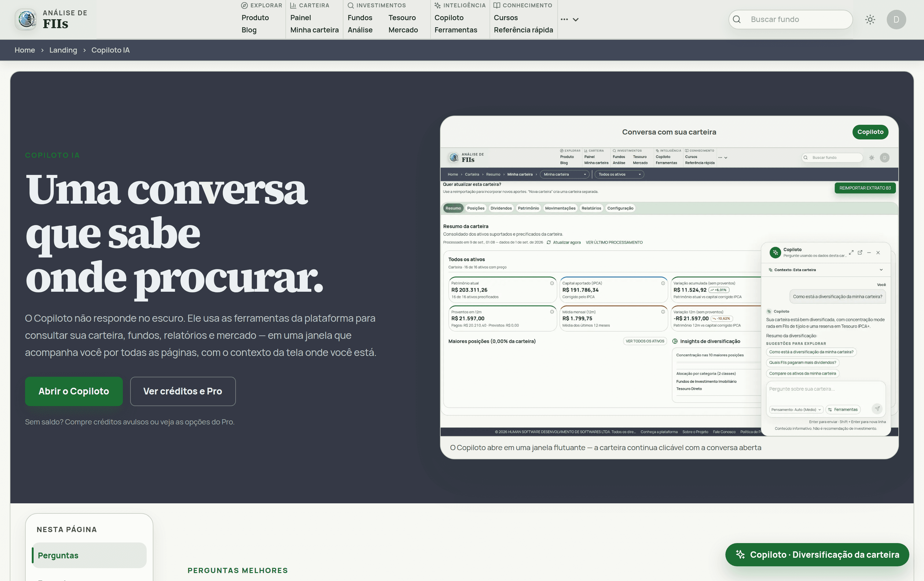Image resolution: width=924 pixels, height=581 pixels.
Task: Open the three-dots more menu
Action: click(x=564, y=19)
